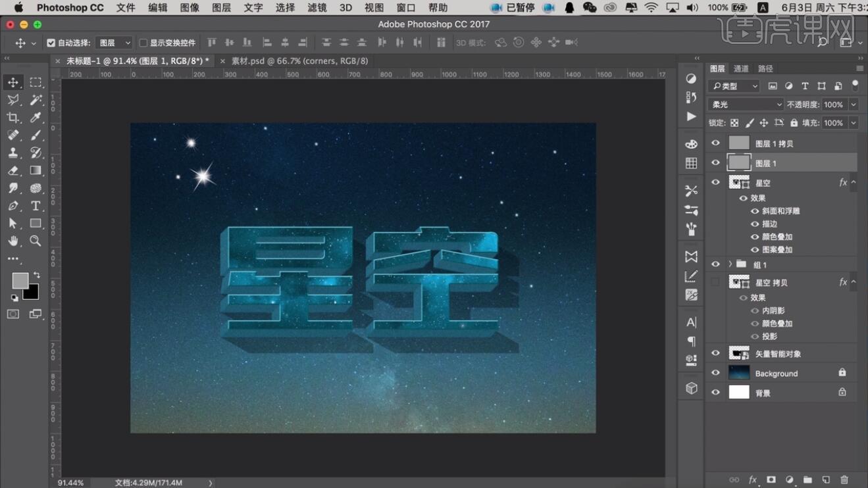Click the background color swatch
This screenshot has width=868, height=488.
click(x=32, y=293)
